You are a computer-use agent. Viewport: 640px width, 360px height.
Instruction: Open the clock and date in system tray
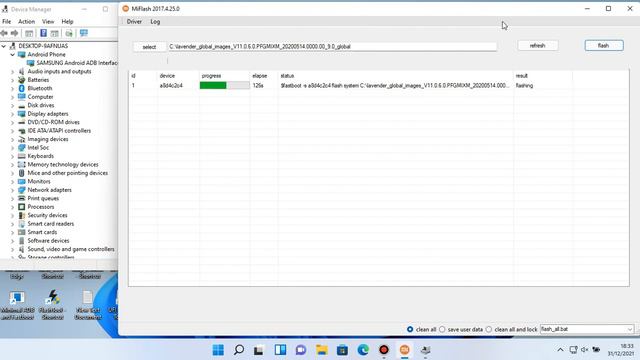point(621,350)
